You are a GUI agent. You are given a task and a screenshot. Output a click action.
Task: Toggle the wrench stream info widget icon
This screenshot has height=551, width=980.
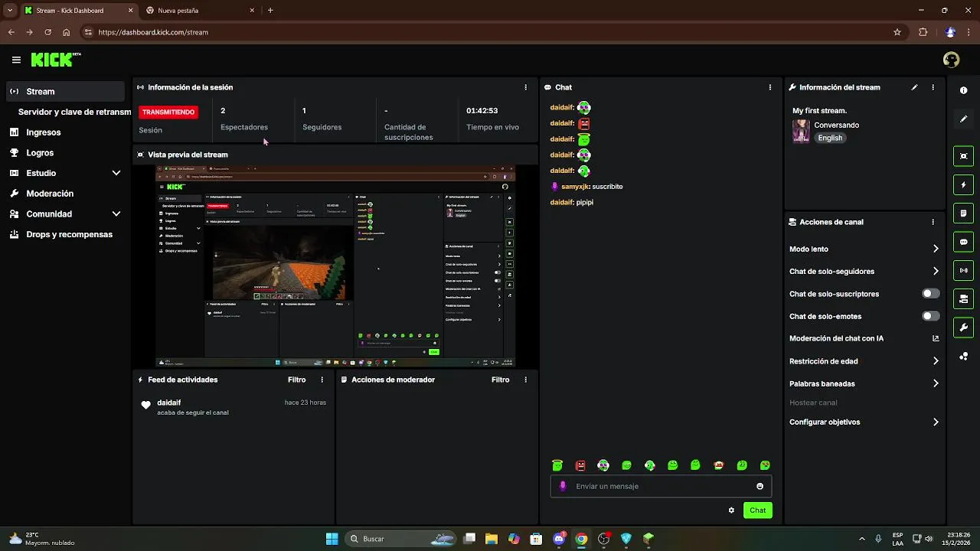963,328
